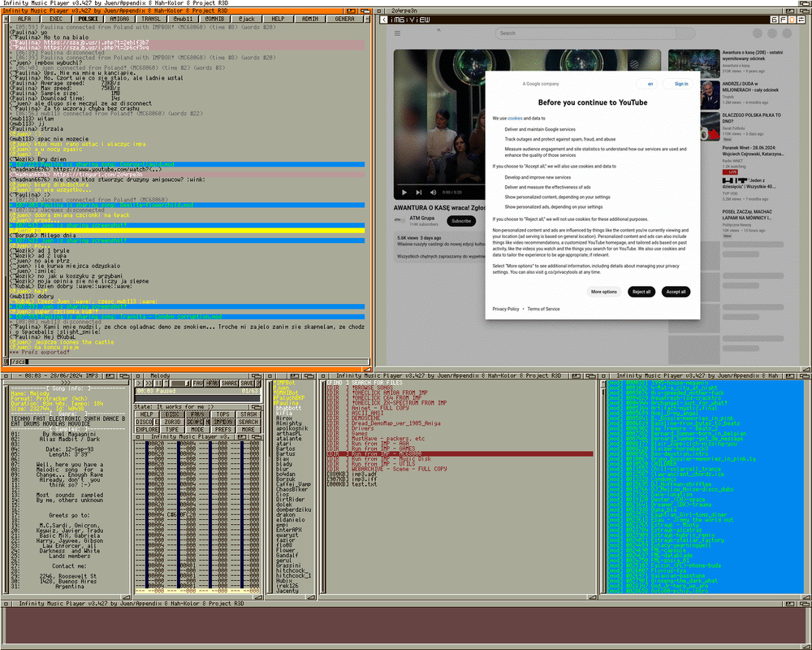Click the next track (>>) button
This screenshot has height=650, width=812.
[148, 383]
